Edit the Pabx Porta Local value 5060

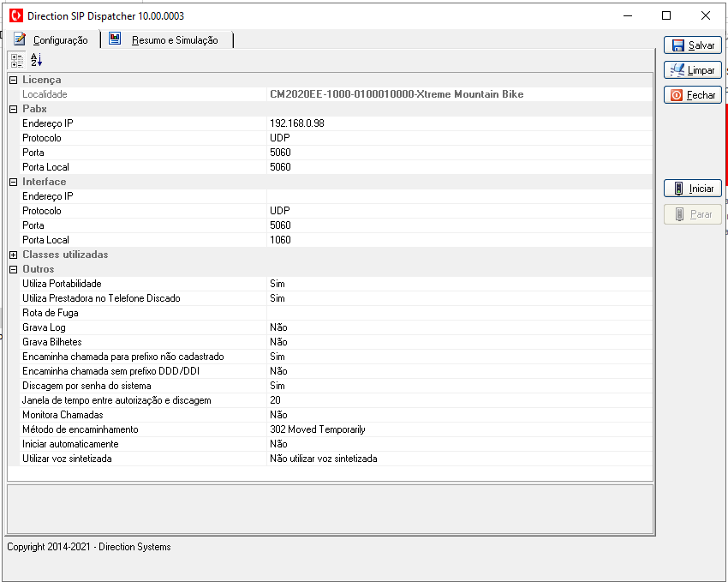pos(460,167)
